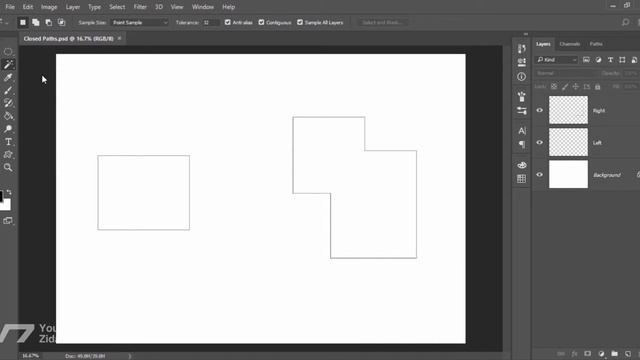
Task: Open the Layer menu
Action: [73, 7]
